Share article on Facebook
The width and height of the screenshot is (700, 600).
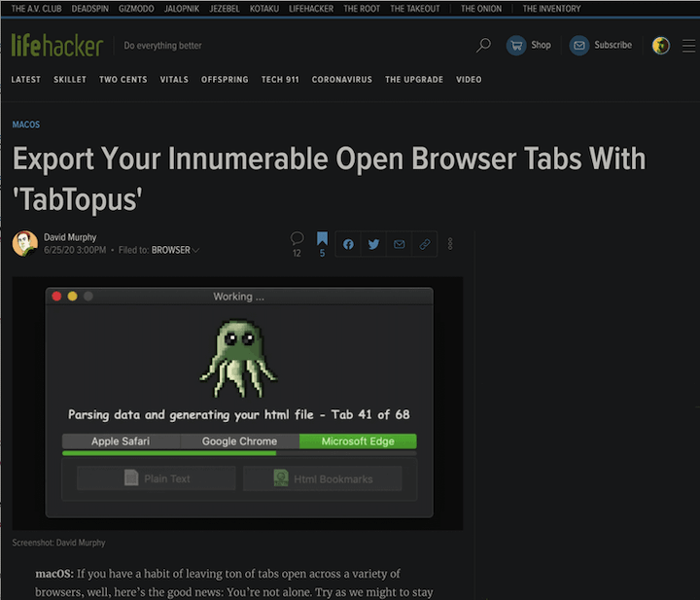pos(348,244)
